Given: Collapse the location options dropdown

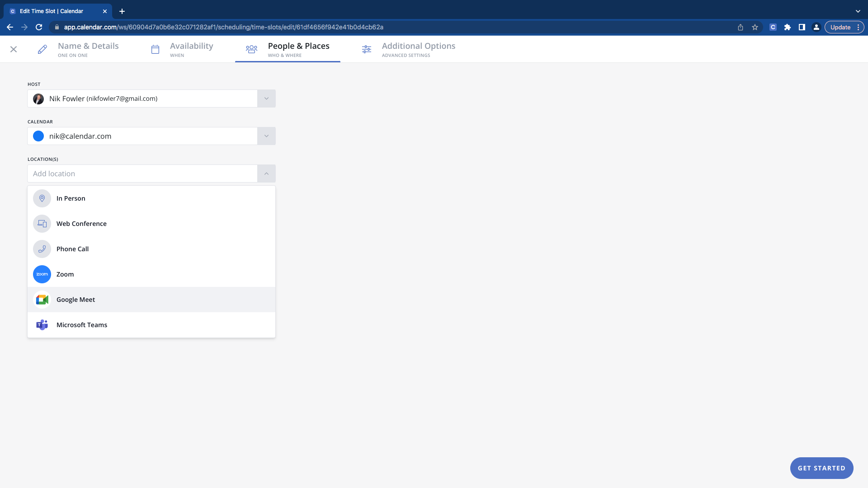Looking at the screenshot, I should pyautogui.click(x=266, y=174).
